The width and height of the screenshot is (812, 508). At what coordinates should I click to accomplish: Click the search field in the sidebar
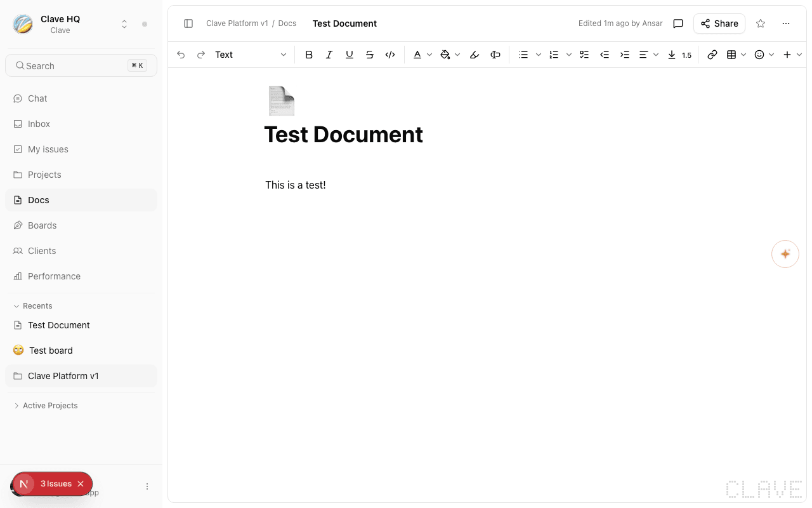pos(81,65)
